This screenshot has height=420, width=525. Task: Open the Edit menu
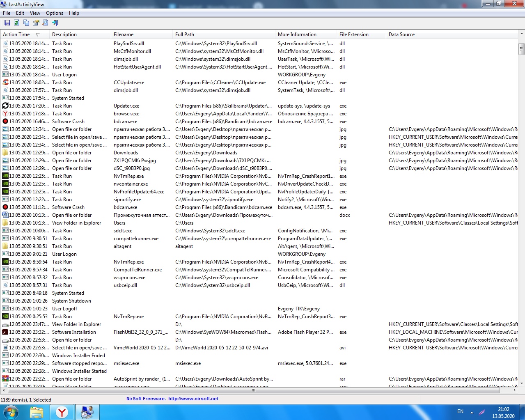[20, 13]
